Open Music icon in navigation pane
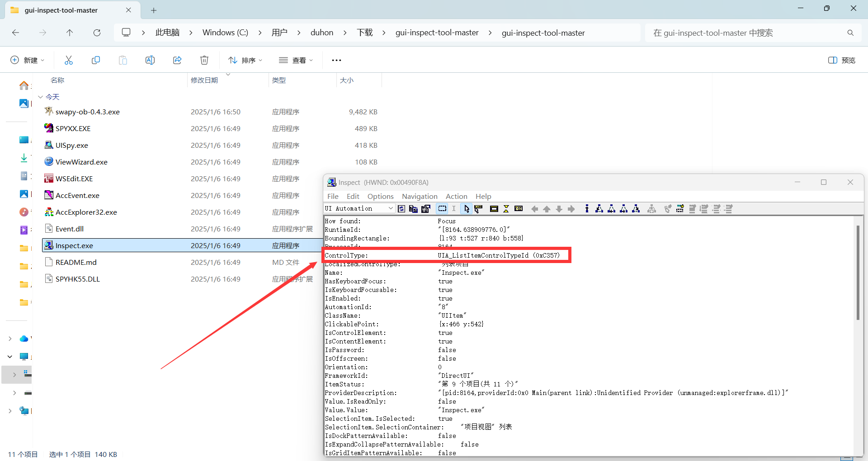The height and width of the screenshot is (461, 868). (24, 212)
